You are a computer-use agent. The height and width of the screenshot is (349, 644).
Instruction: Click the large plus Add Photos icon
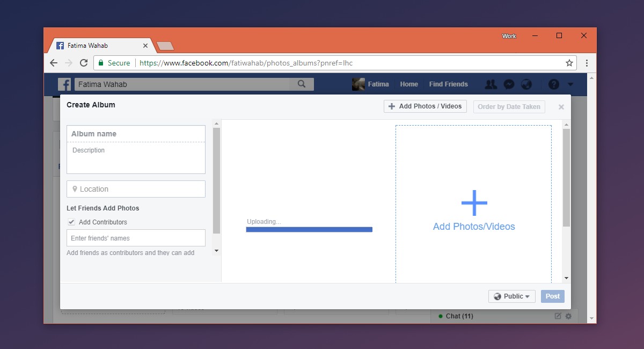pyautogui.click(x=474, y=203)
